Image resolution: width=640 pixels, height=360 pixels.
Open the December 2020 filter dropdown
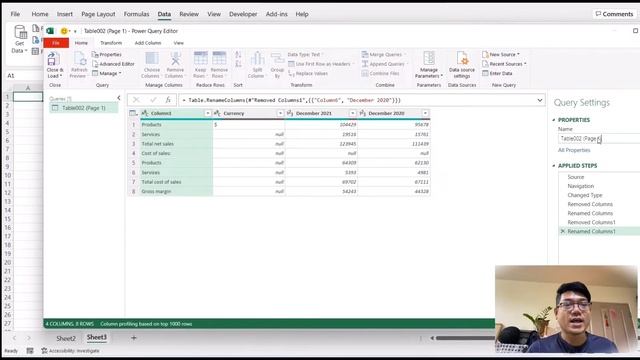coord(425,113)
